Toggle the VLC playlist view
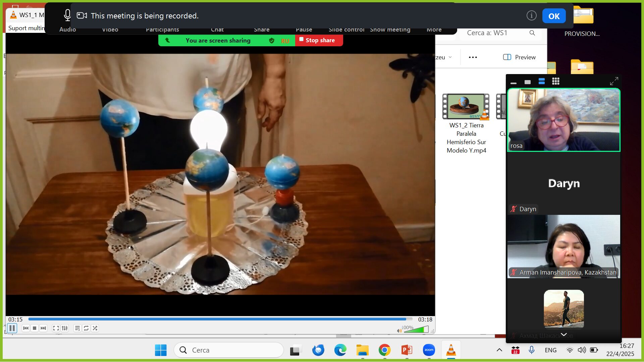The image size is (644, 362). coord(77,328)
